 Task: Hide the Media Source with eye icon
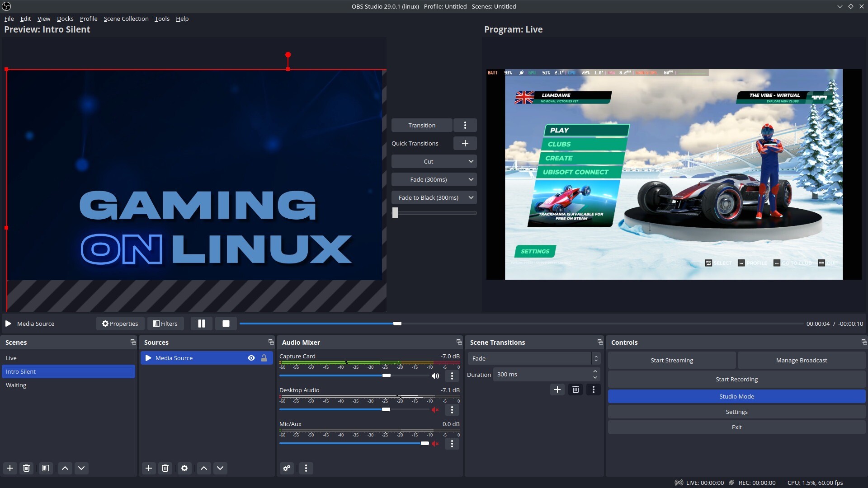point(251,358)
